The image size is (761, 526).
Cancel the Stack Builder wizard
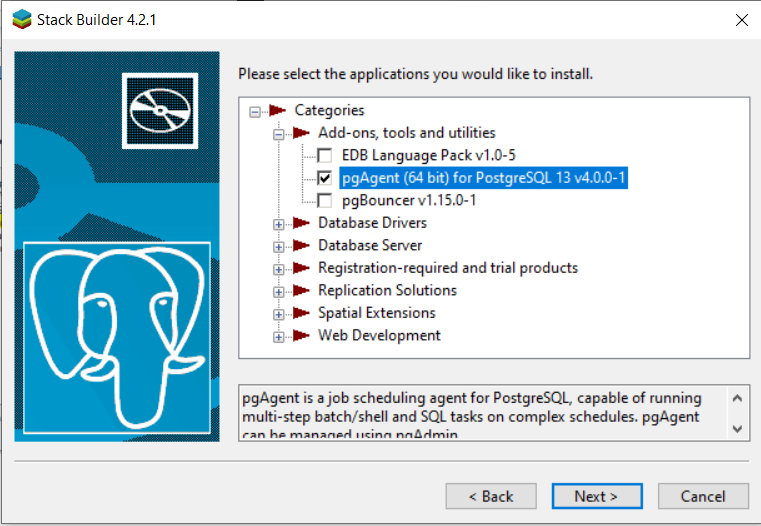pos(703,496)
